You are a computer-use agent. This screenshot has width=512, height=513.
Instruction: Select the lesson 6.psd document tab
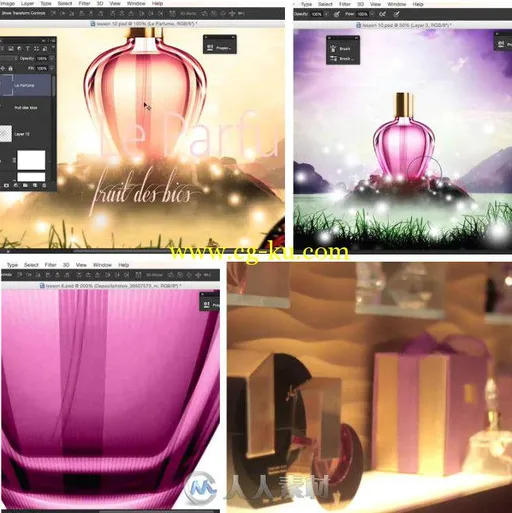(110, 286)
